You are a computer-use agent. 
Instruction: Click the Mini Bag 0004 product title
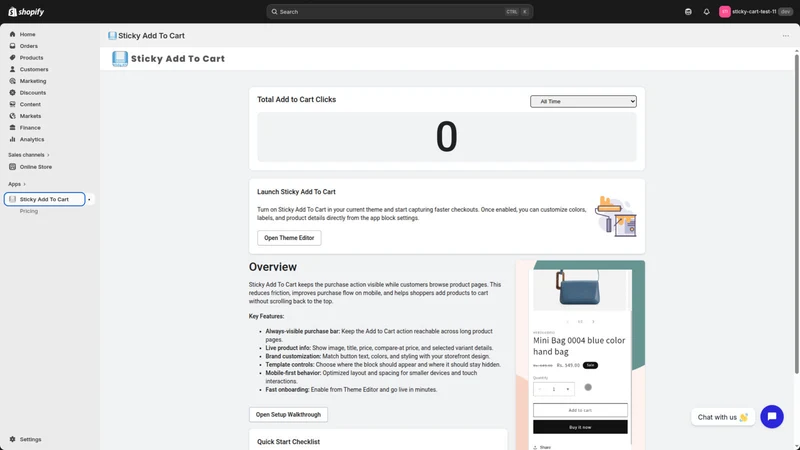click(x=579, y=346)
